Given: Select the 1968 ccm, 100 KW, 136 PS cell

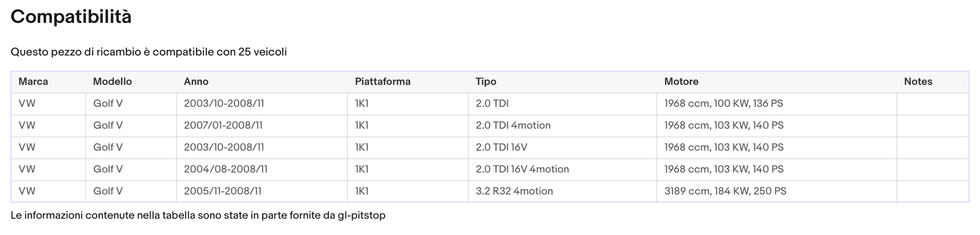Looking at the screenshot, I should tap(777, 104).
